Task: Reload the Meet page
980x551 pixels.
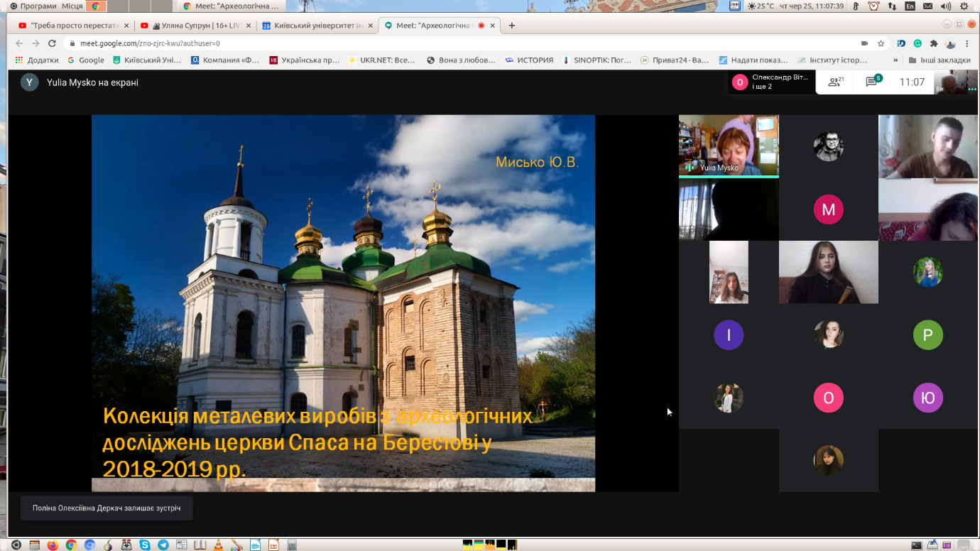Action: [x=52, y=43]
